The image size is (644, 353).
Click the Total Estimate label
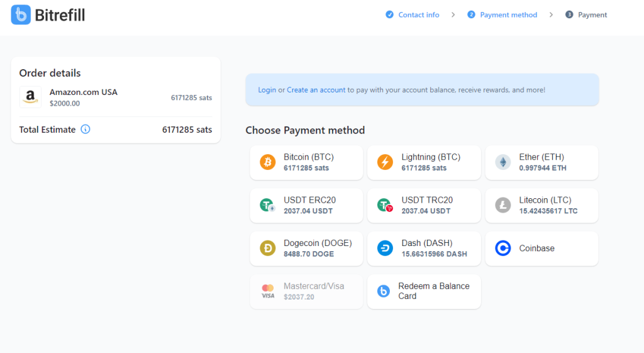click(47, 130)
